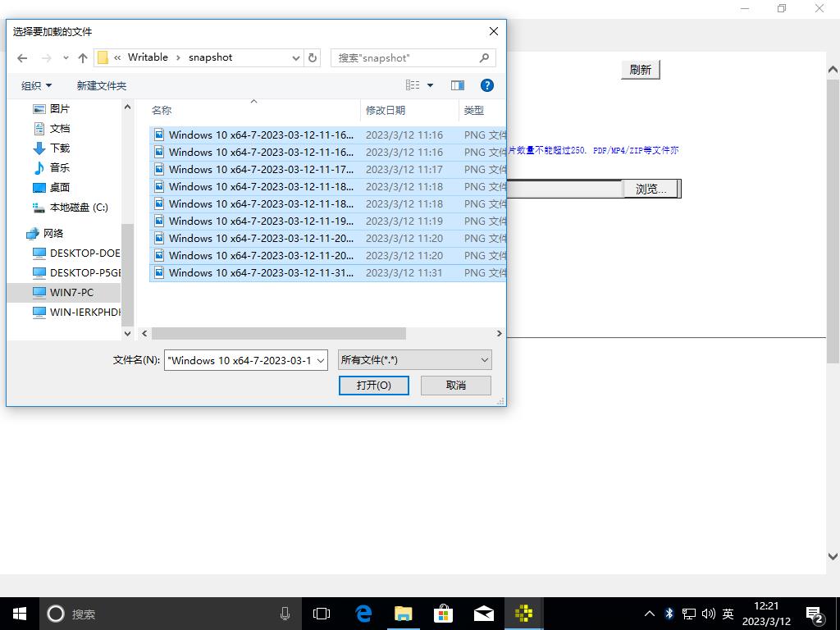The image size is (840, 630).
Task: Click the Back navigation arrow
Action: (22, 57)
